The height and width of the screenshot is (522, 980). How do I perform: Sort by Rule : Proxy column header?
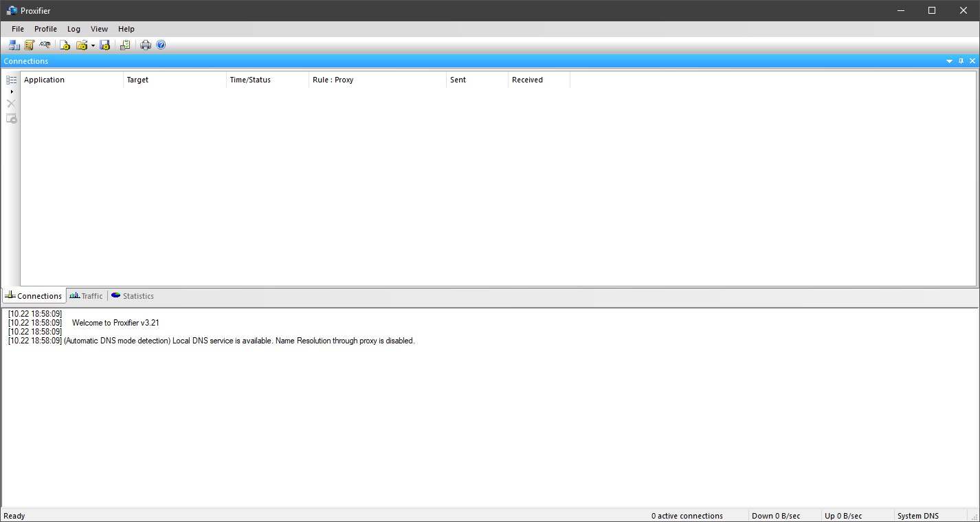tap(378, 80)
